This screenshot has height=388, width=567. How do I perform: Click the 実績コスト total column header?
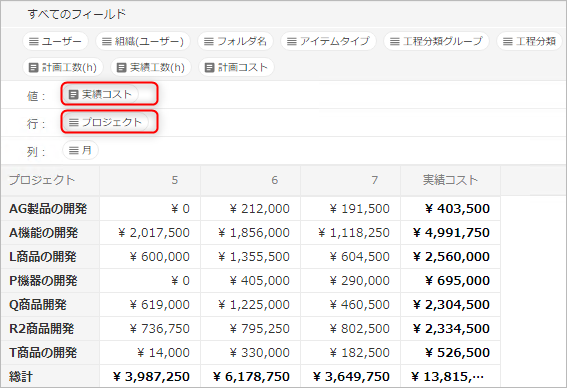click(451, 180)
